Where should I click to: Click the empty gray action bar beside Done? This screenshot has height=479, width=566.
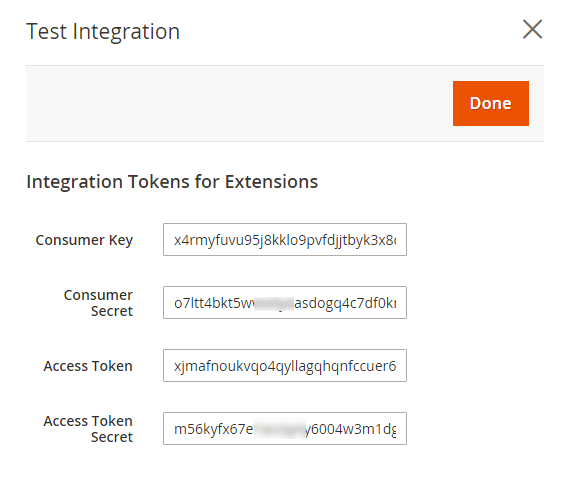[238, 104]
